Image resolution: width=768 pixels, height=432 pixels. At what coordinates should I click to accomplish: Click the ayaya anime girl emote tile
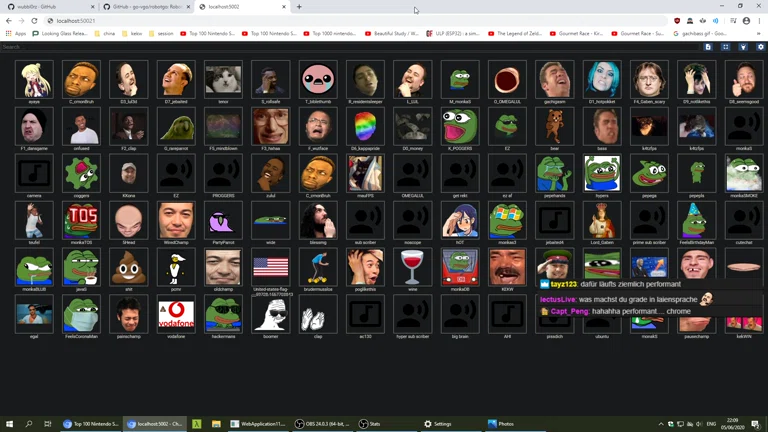point(34,79)
